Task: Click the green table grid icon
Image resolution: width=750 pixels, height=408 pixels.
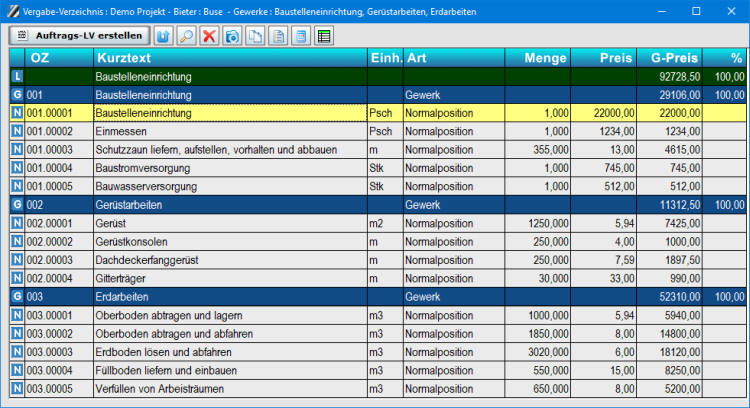Action: [x=324, y=36]
